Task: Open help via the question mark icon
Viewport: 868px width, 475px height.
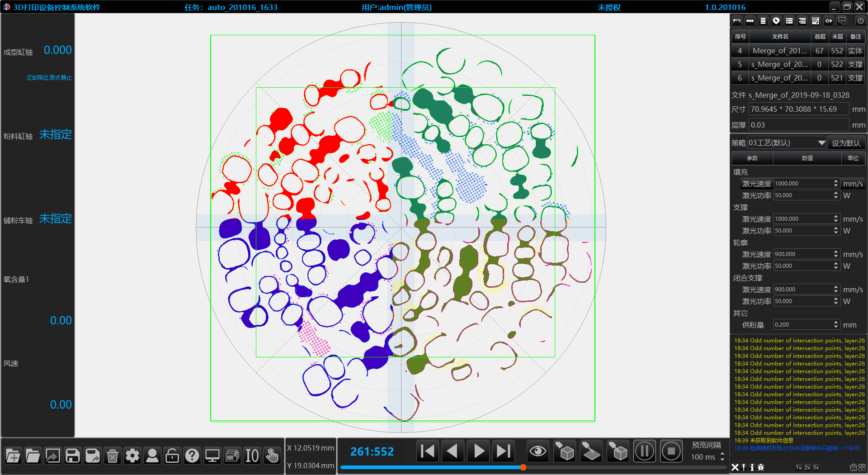Action: coord(192,456)
